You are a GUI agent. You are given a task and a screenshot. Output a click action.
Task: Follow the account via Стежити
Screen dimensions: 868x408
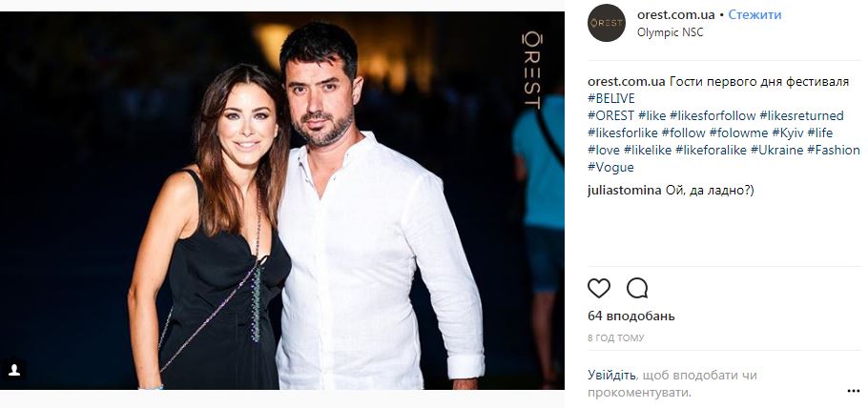(x=754, y=15)
